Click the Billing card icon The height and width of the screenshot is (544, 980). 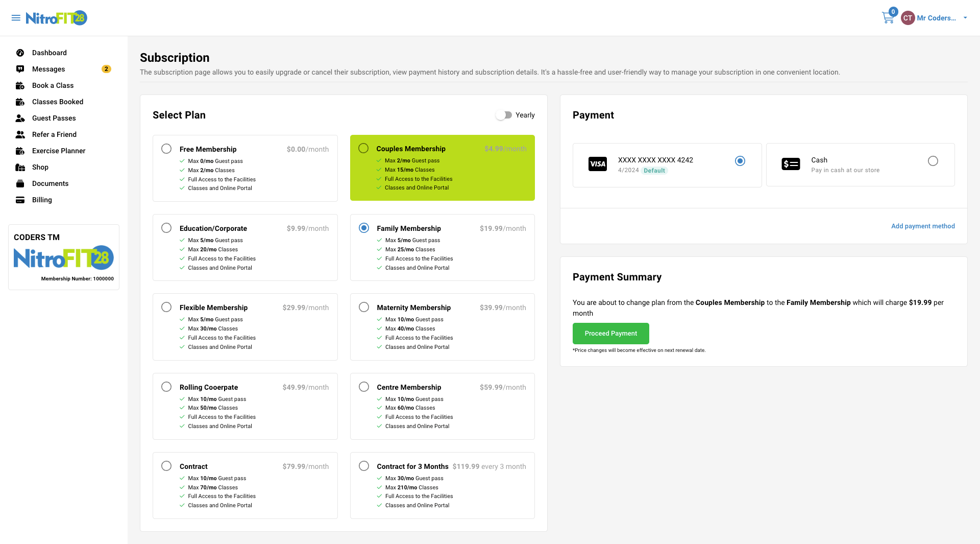tap(20, 200)
